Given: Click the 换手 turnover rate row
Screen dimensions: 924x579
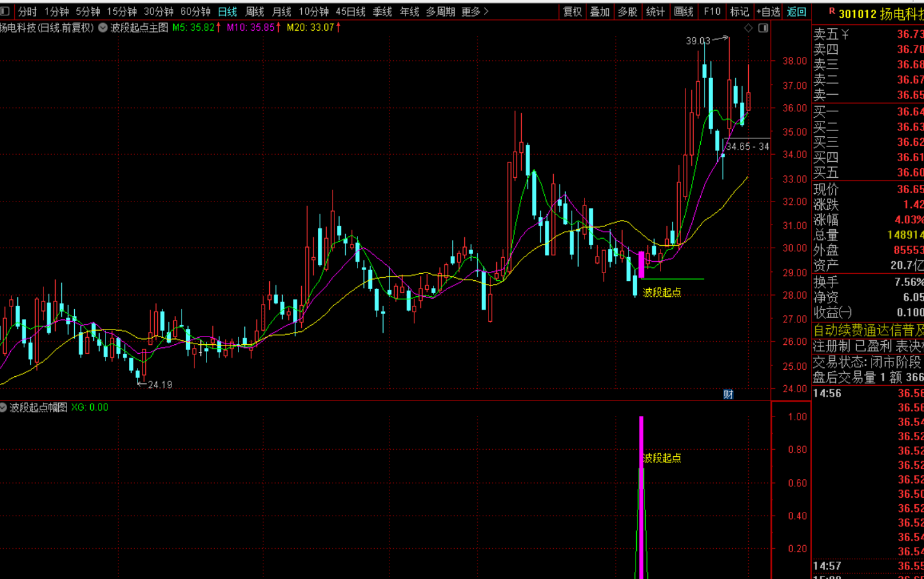Looking at the screenshot, I should point(868,282).
